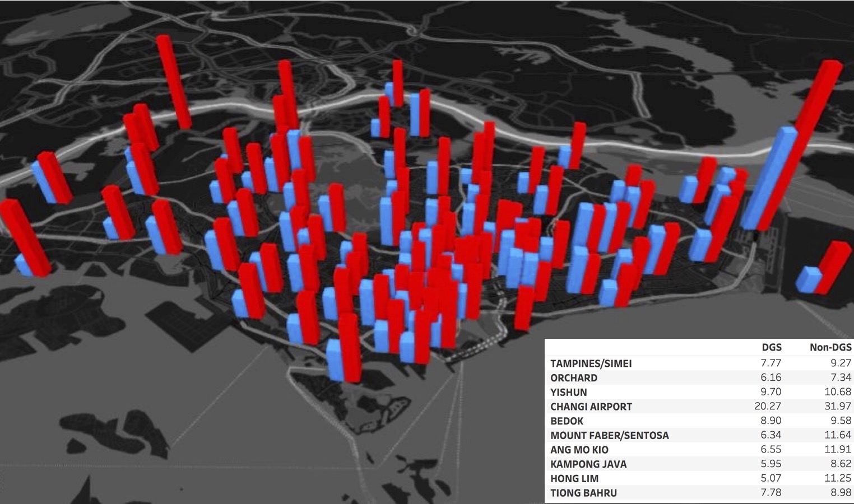Click the Yishun DGS value 9.70
The height and width of the screenshot is (504, 854).
click(772, 392)
